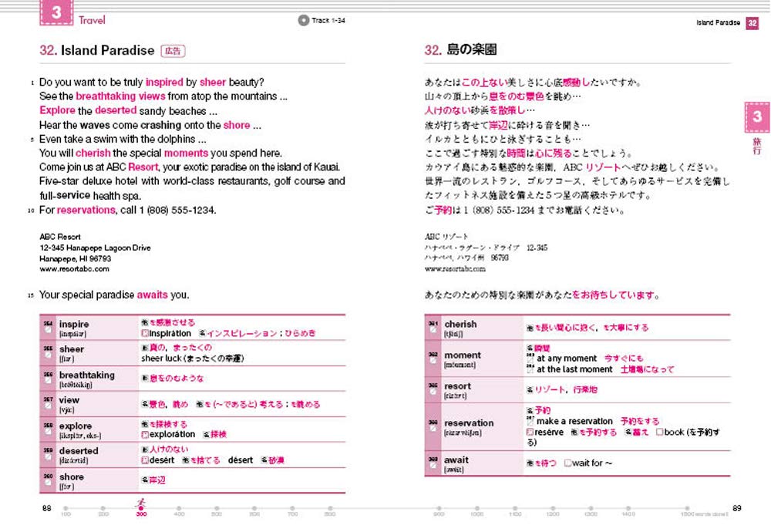
Task: Tick the checkbox for the "inspire" entry
Action: [x=48, y=331]
